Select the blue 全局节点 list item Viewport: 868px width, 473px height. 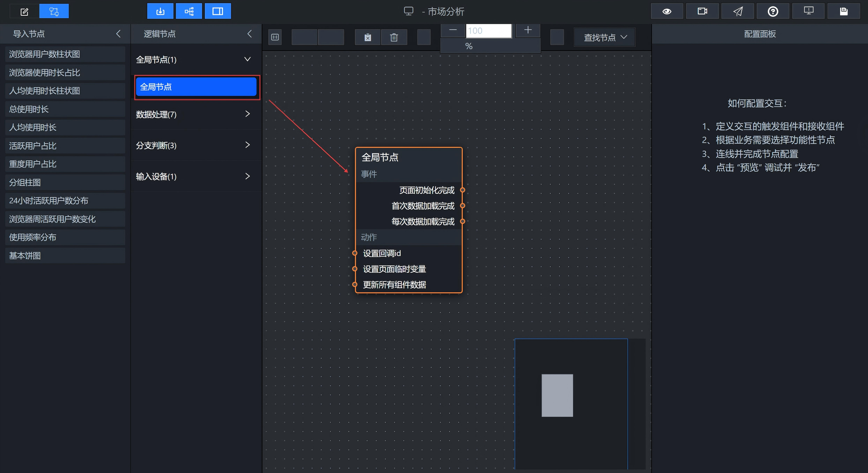coord(196,87)
